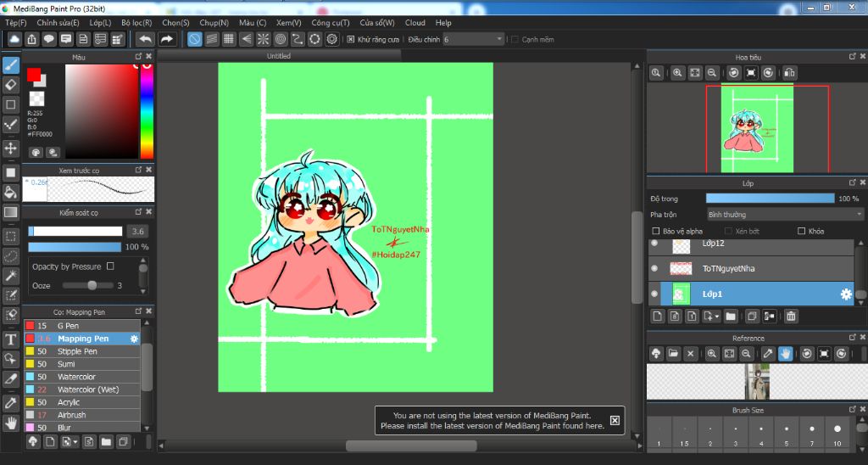
Task: Open the Pha trộn blend mode dropdown
Action: [785, 215]
